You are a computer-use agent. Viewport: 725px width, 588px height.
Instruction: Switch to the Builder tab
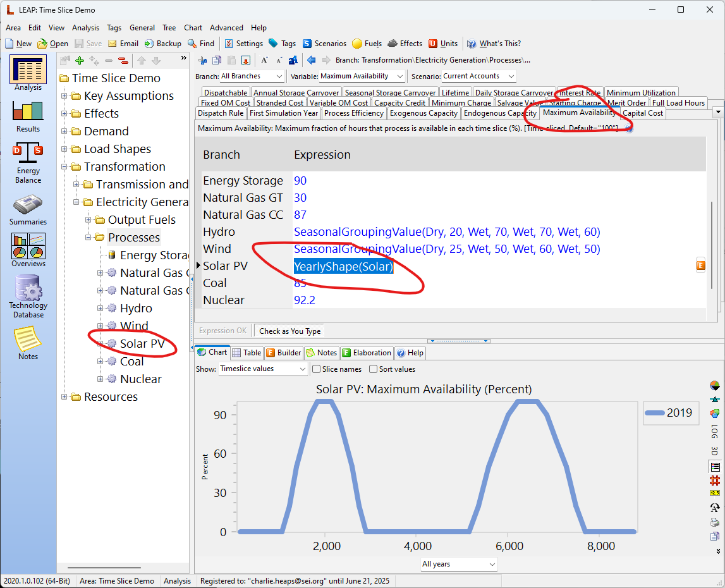283,353
